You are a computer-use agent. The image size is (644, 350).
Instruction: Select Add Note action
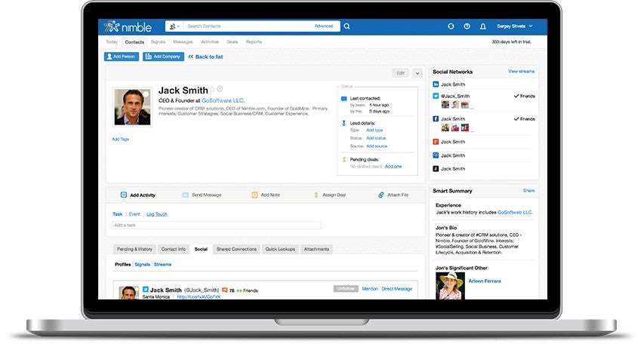pos(266,195)
